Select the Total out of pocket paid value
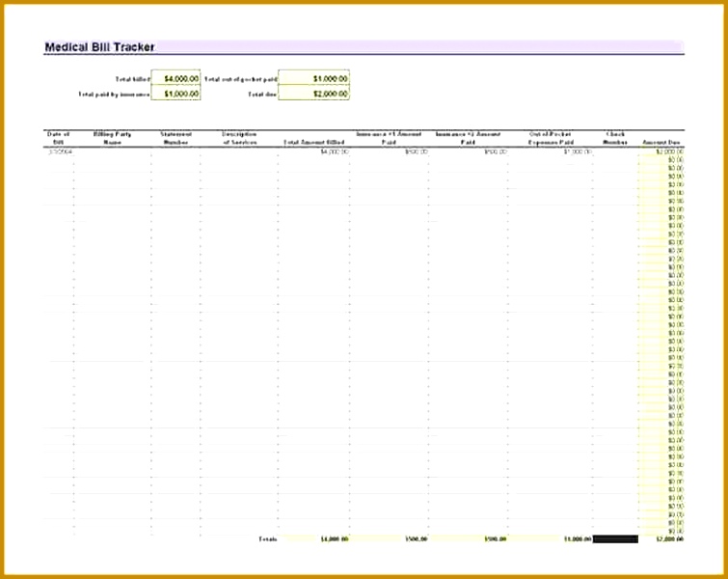Screen dimensions: 728x579 pos(313,78)
